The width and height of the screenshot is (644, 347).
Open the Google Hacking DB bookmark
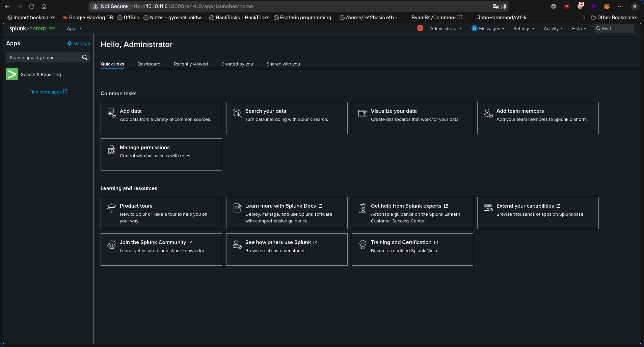point(88,18)
